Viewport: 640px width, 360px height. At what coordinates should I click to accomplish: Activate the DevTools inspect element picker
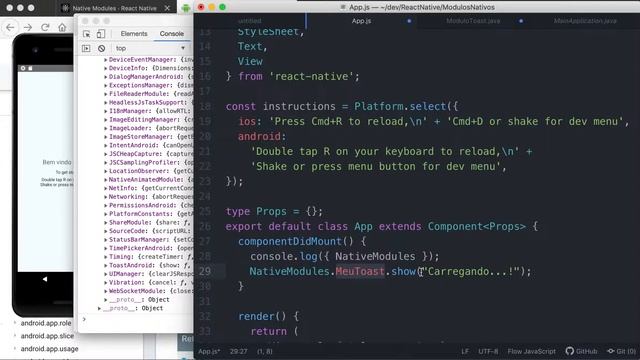click(87, 34)
